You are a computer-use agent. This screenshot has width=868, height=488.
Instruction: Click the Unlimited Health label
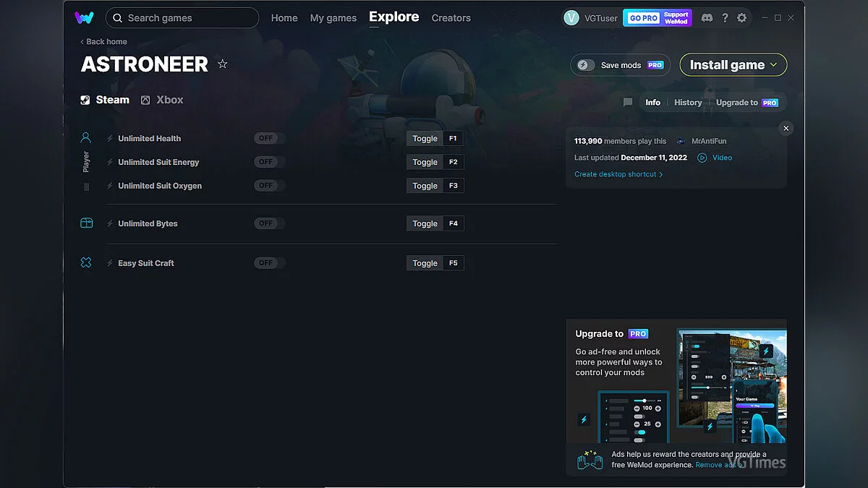[x=149, y=139]
